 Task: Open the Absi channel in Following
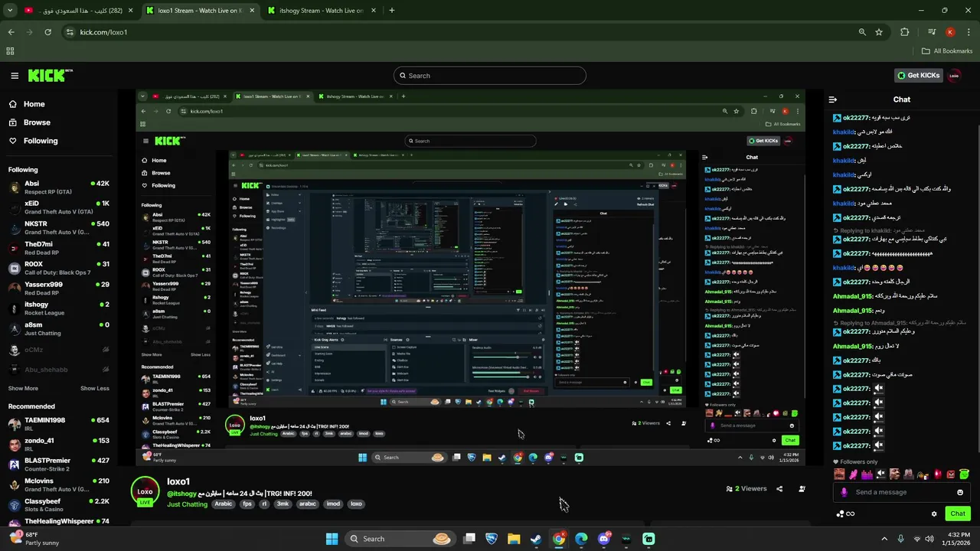pos(58,187)
